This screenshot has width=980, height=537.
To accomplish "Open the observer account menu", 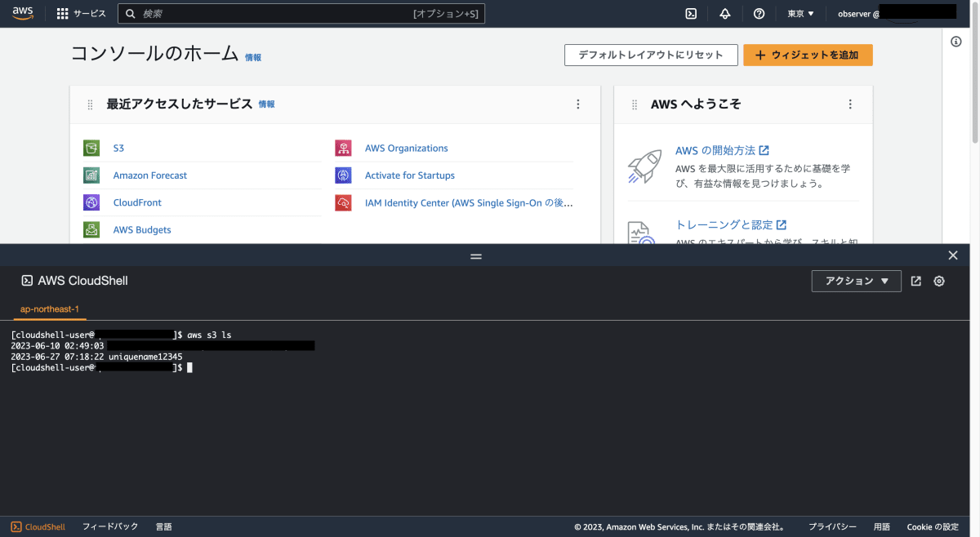I will coord(897,14).
